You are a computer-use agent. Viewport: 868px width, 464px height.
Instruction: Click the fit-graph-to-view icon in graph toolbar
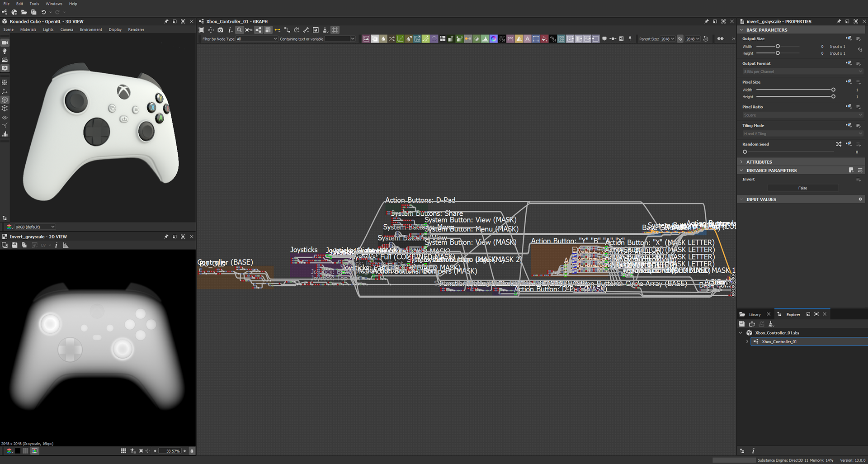(202, 30)
